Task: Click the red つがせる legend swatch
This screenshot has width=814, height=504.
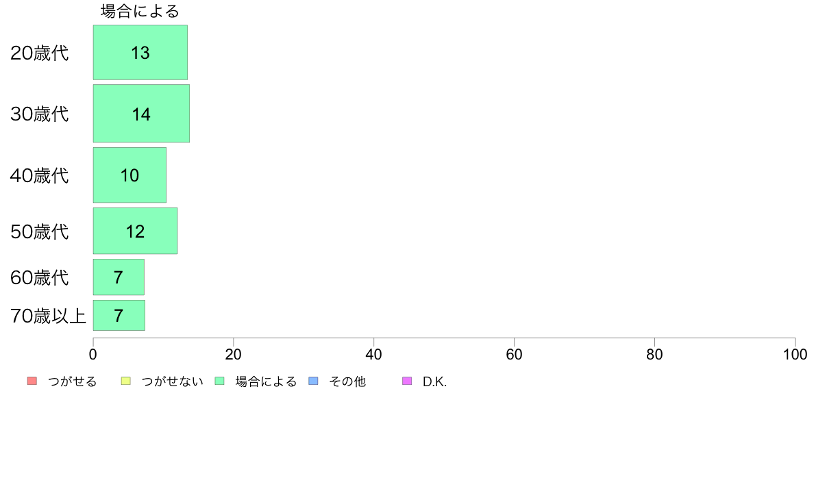Action: (x=32, y=381)
